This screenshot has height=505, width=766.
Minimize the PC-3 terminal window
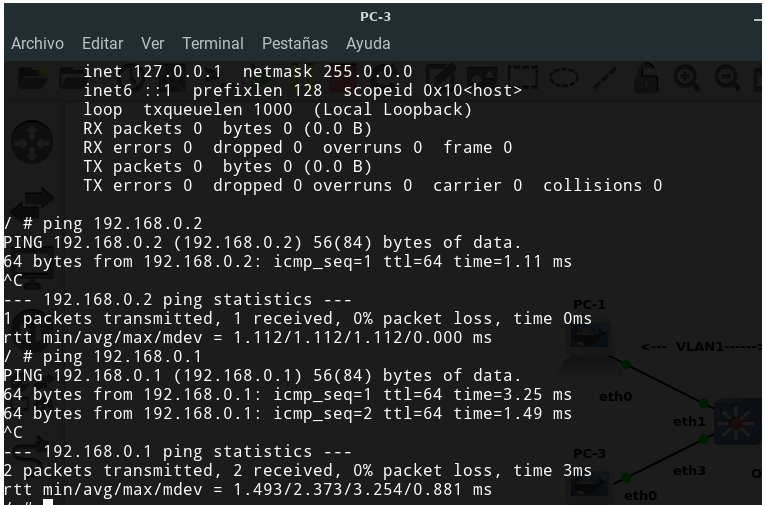point(757,17)
